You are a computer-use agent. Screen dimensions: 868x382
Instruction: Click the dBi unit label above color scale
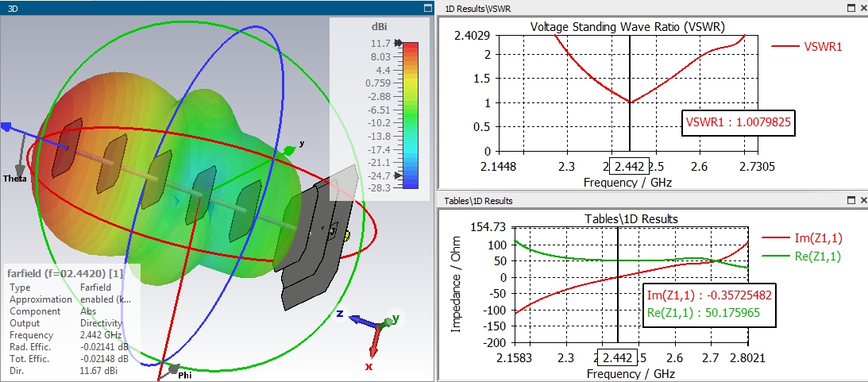pos(379,26)
